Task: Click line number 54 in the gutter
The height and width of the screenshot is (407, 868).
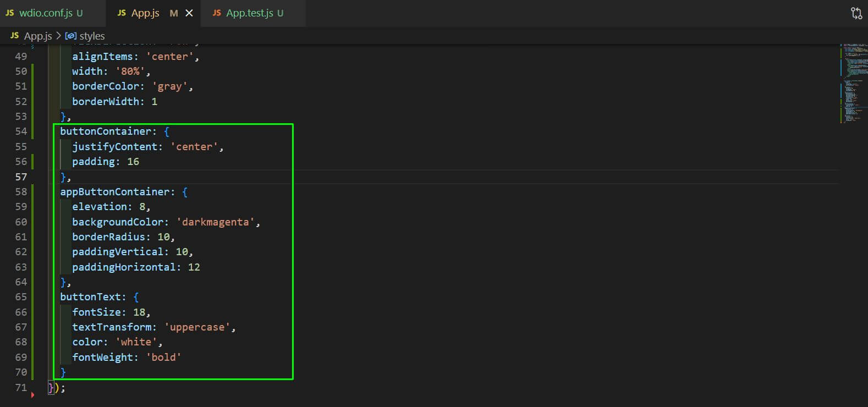Action: point(21,131)
